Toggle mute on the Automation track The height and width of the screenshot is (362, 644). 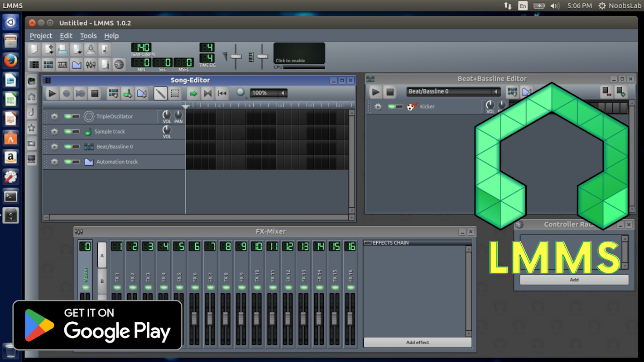(x=69, y=162)
